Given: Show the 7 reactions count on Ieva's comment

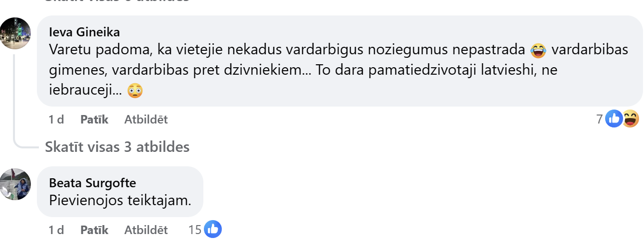Looking at the screenshot, I should click(x=600, y=120).
